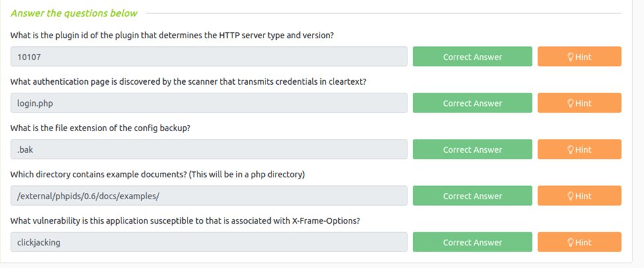This screenshot has width=644, height=268.
Task: Click the /external/phpids/0.6/docs/examples/ answer field
Action: pos(209,196)
